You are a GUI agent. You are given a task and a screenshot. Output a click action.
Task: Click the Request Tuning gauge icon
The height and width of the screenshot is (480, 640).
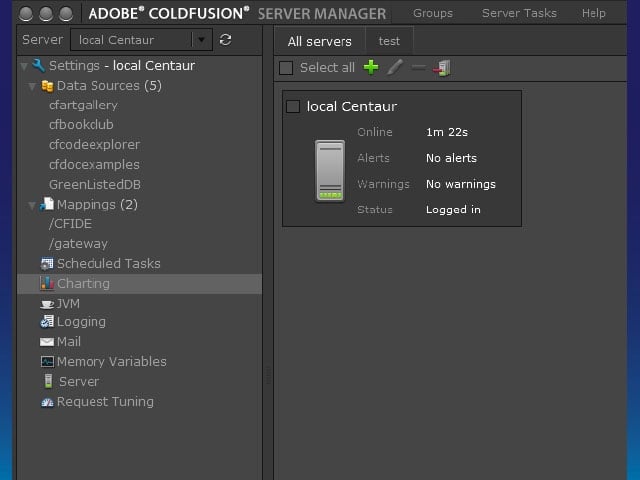tap(47, 402)
